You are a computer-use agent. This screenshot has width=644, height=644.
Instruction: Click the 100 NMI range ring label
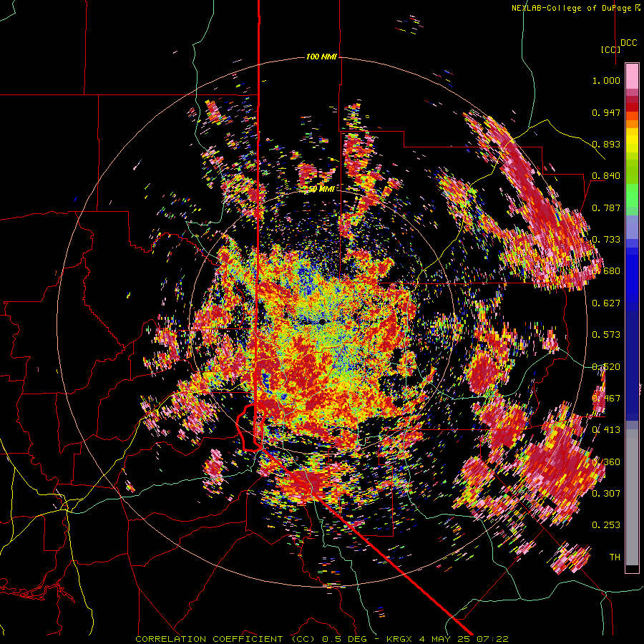click(321, 57)
